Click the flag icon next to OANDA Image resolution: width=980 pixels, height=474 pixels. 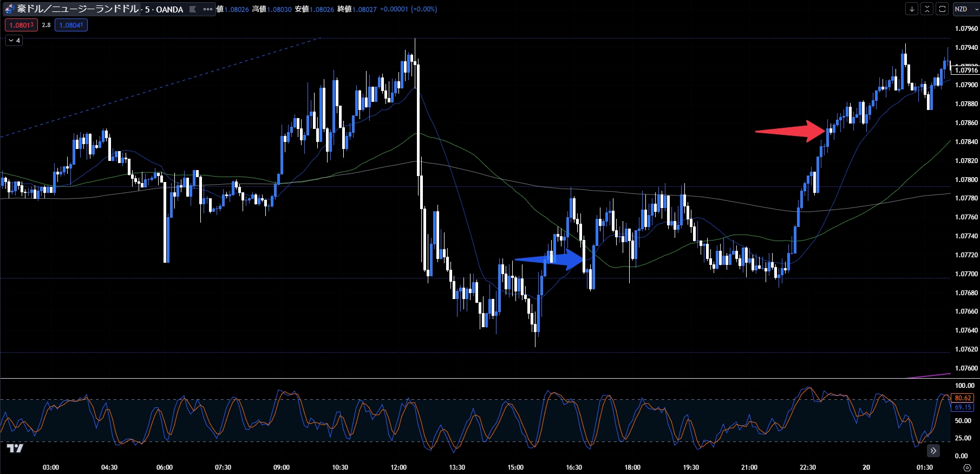point(193,9)
